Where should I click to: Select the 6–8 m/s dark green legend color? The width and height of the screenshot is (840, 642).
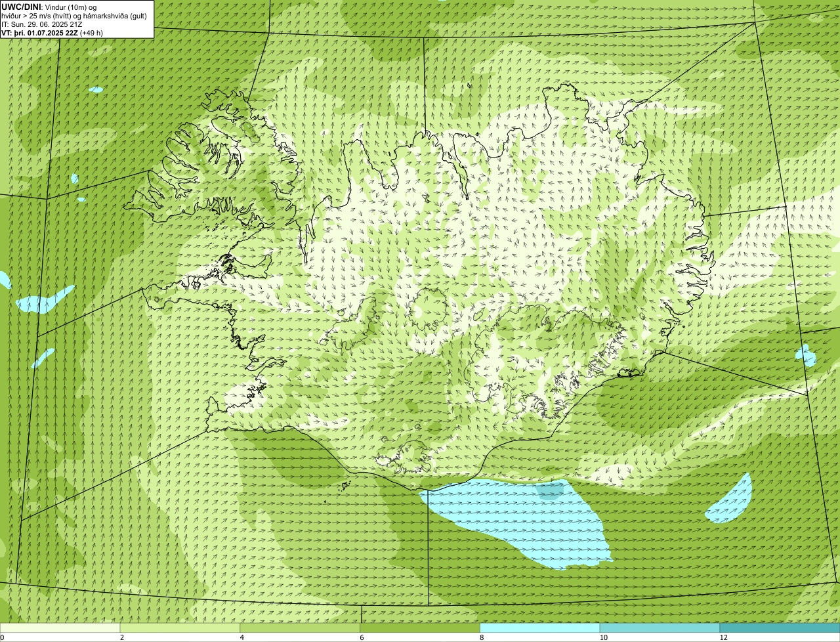[420, 628]
